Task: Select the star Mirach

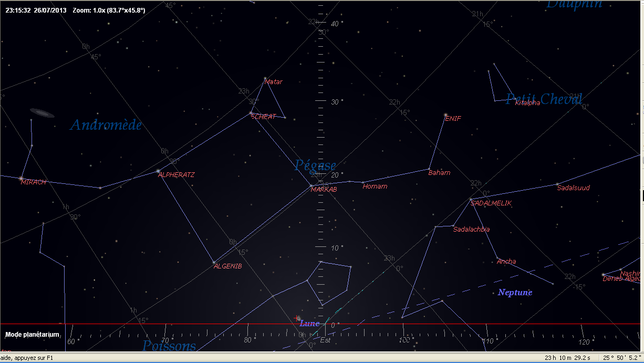Action: click(21, 178)
